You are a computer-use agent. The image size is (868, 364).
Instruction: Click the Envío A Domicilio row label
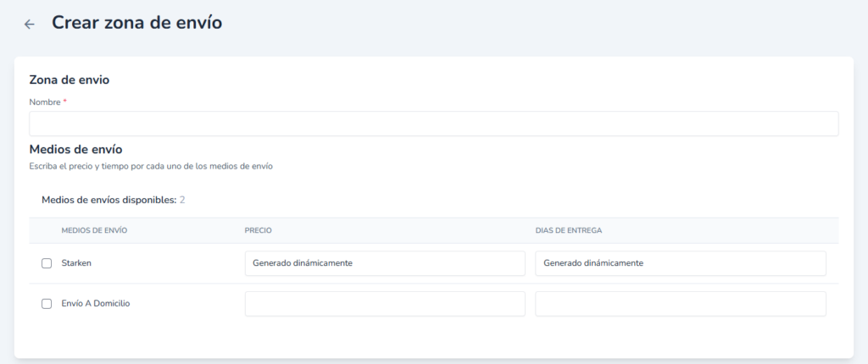(x=96, y=304)
